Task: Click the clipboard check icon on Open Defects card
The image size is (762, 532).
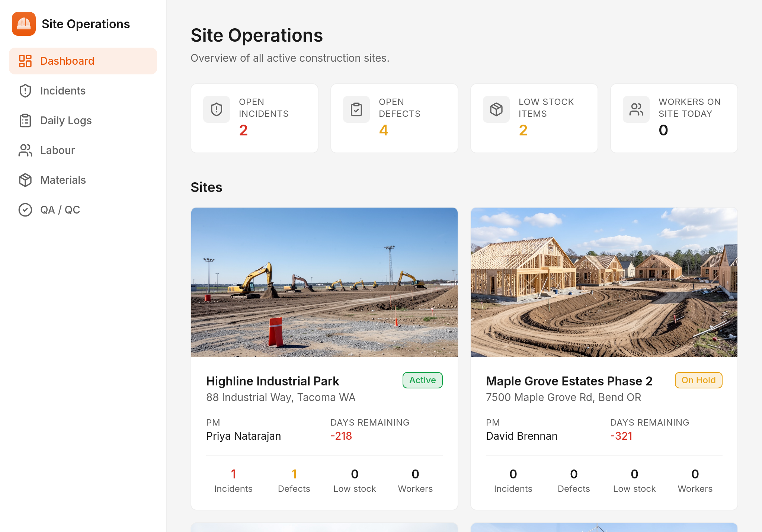Action: pos(356,109)
